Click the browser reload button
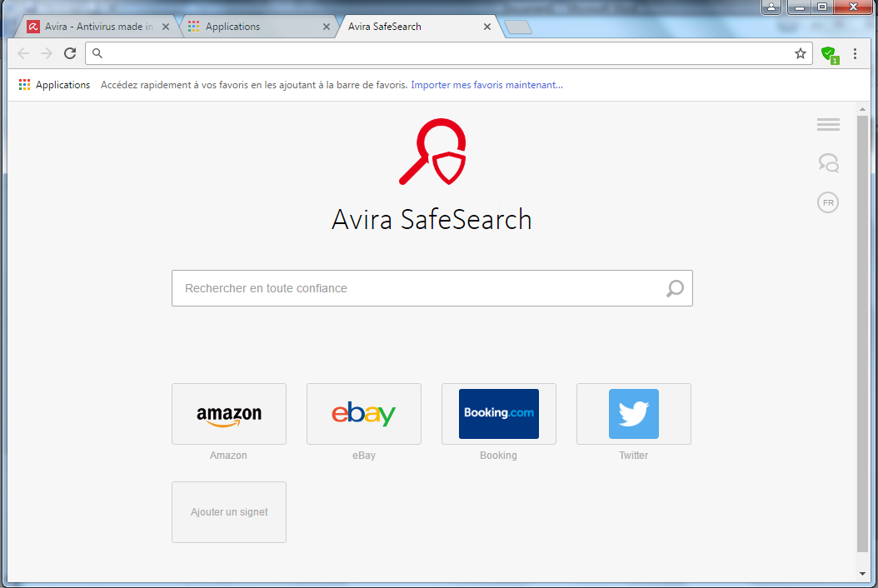 pos(70,53)
